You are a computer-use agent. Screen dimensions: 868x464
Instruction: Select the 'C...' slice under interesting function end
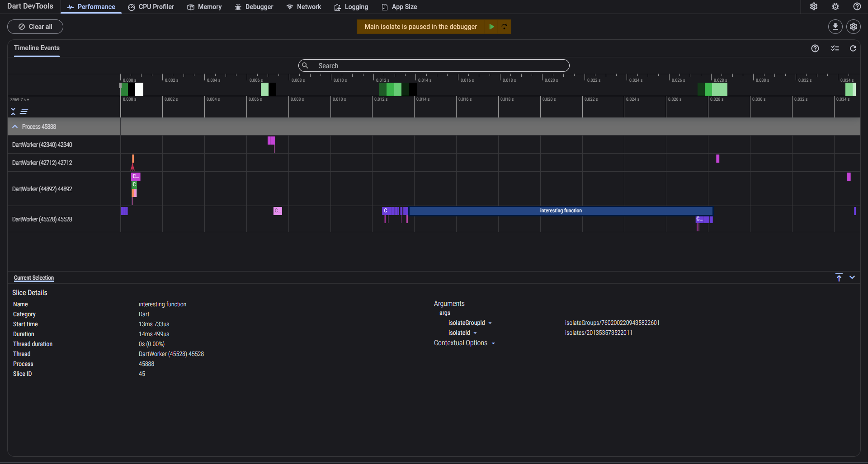(700, 219)
